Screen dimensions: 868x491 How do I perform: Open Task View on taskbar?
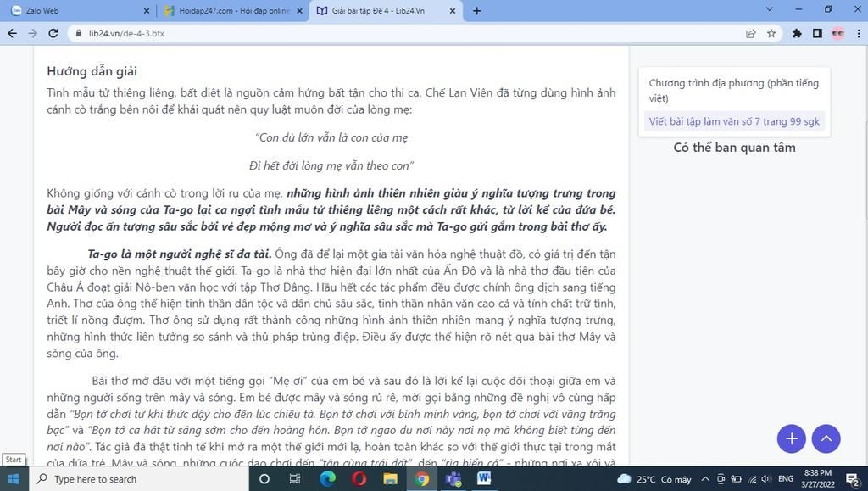(x=295, y=479)
